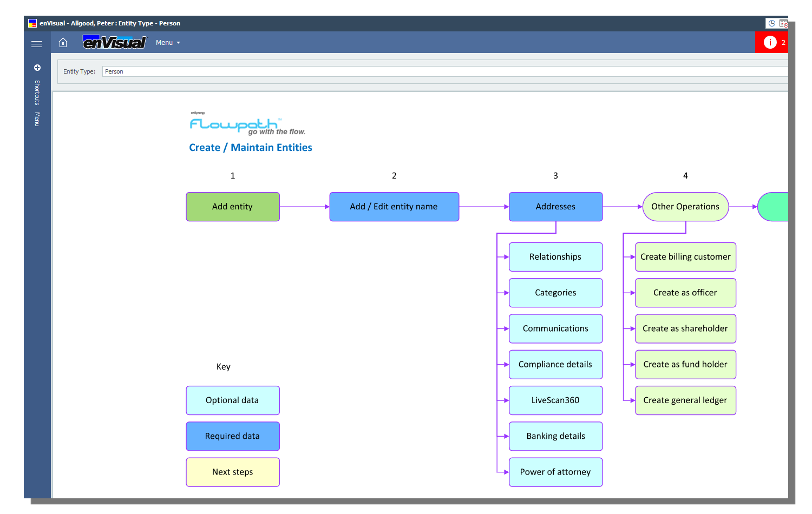This screenshot has height=514, width=812.
Task: Click the 'Key' legend label
Action: click(x=224, y=367)
